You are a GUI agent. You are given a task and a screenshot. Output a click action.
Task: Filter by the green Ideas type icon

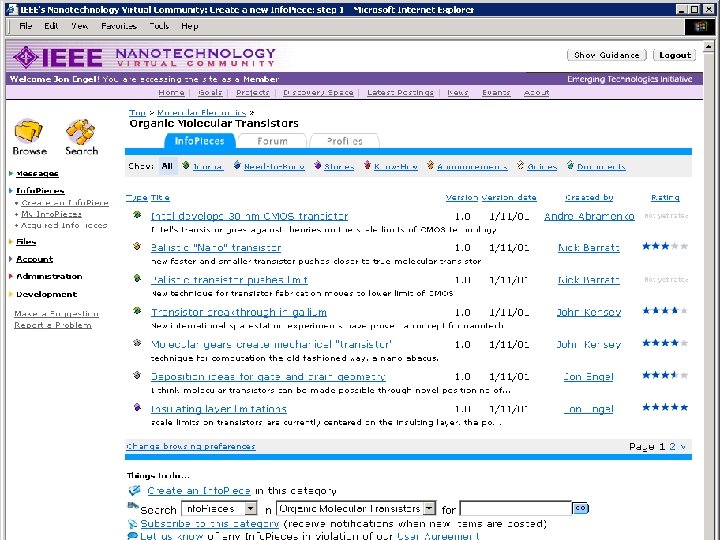click(186, 165)
